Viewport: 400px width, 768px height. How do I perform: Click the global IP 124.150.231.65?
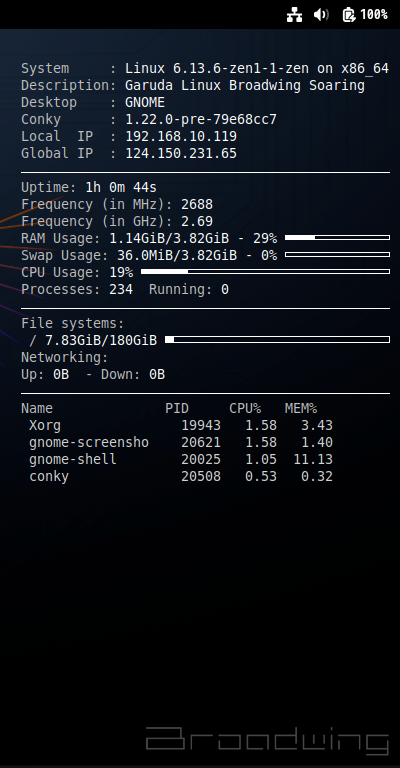[x=181, y=153]
